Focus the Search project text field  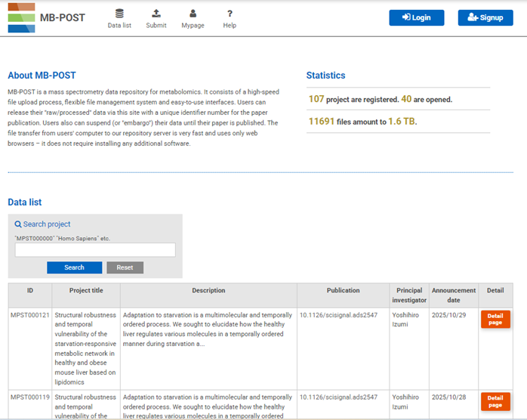pos(95,250)
